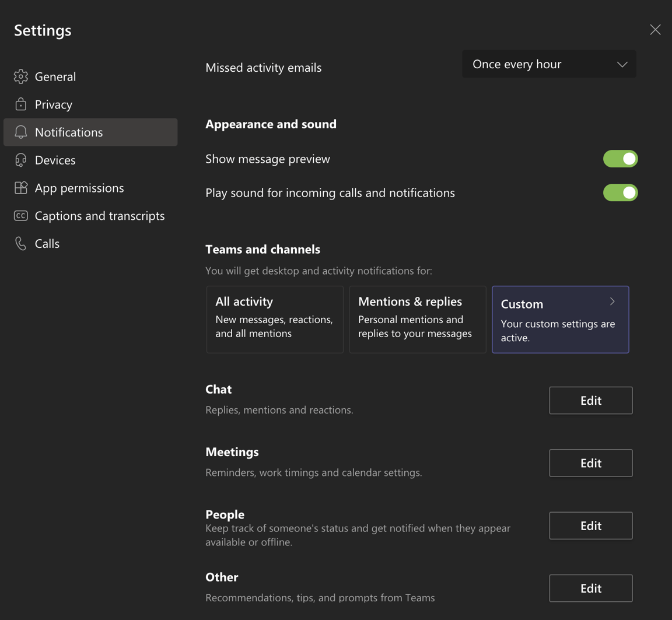672x620 pixels.
Task: Open the Missed activity emails dropdown
Action: [x=548, y=64]
